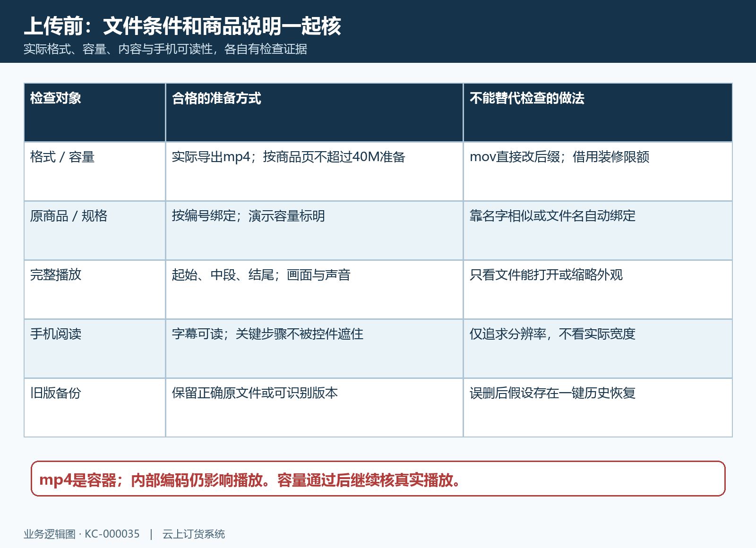Image resolution: width=756 pixels, height=548 pixels.
Task: Select the cell 按编号绑定；演示容量标明
Action: click(x=314, y=231)
